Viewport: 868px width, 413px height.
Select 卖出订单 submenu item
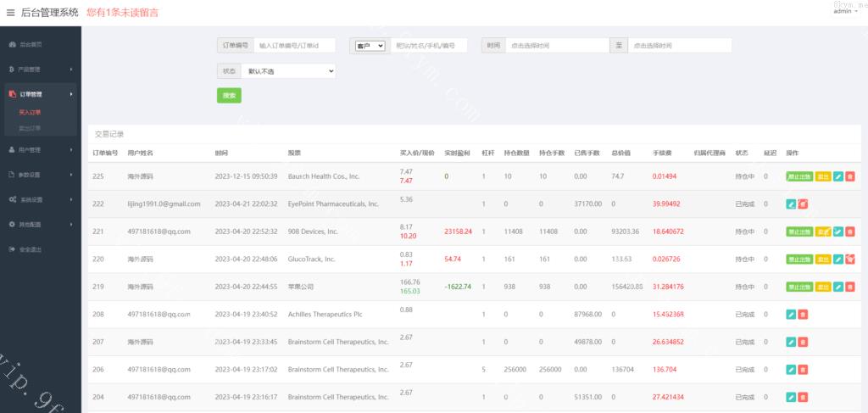pos(30,128)
